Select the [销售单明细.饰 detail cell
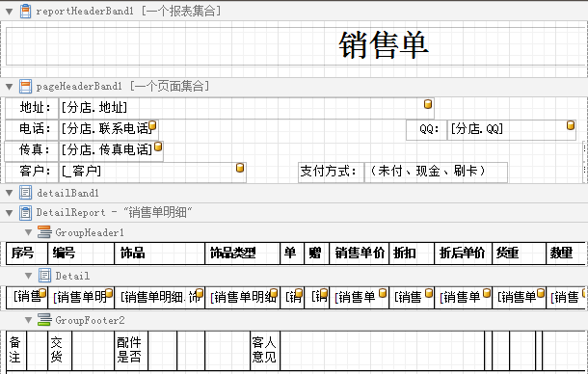 (160, 298)
